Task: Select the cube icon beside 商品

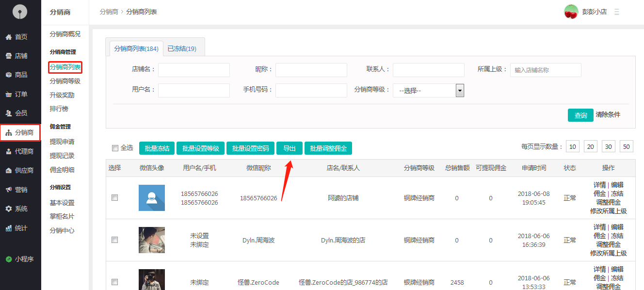Action: 8,75
